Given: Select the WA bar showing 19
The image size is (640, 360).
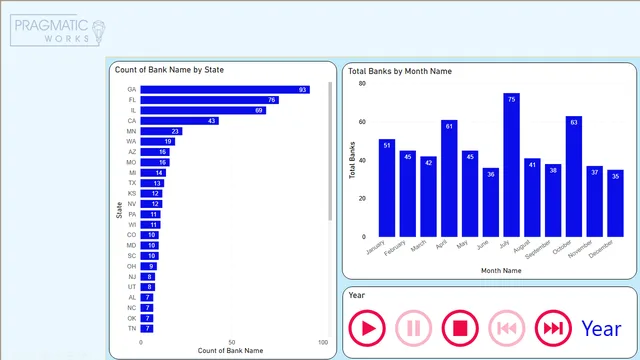Looking at the screenshot, I should click(158, 141).
